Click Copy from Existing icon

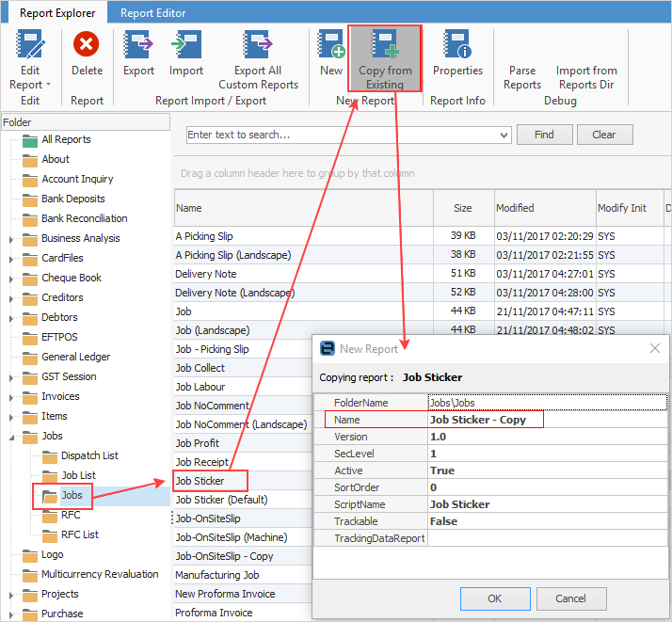pos(385,45)
